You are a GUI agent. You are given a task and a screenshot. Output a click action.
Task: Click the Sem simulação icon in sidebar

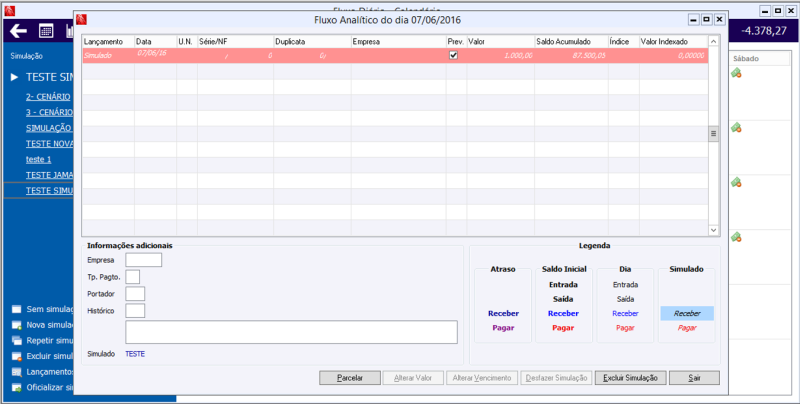(x=17, y=309)
